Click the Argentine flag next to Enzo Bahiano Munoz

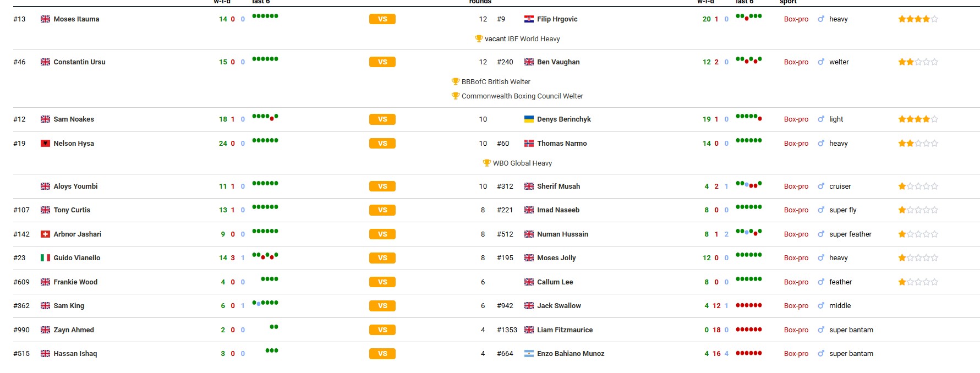pyautogui.click(x=529, y=354)
